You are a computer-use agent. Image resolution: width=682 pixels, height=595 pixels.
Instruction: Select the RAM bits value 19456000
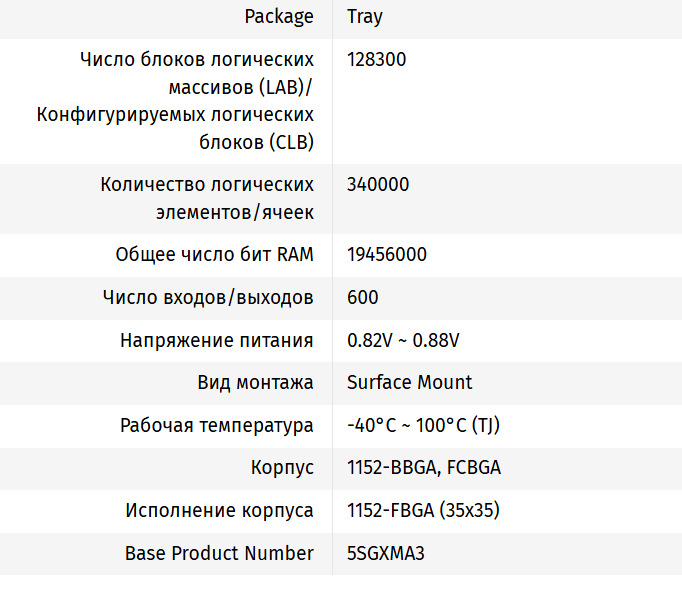(387, 255)
